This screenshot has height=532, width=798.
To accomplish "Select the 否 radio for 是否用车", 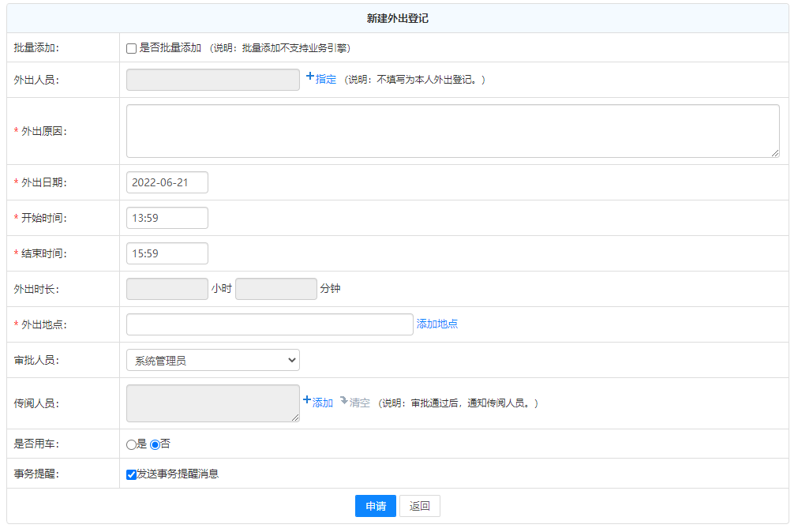I will pyautogui.click(x=155, y=444).
